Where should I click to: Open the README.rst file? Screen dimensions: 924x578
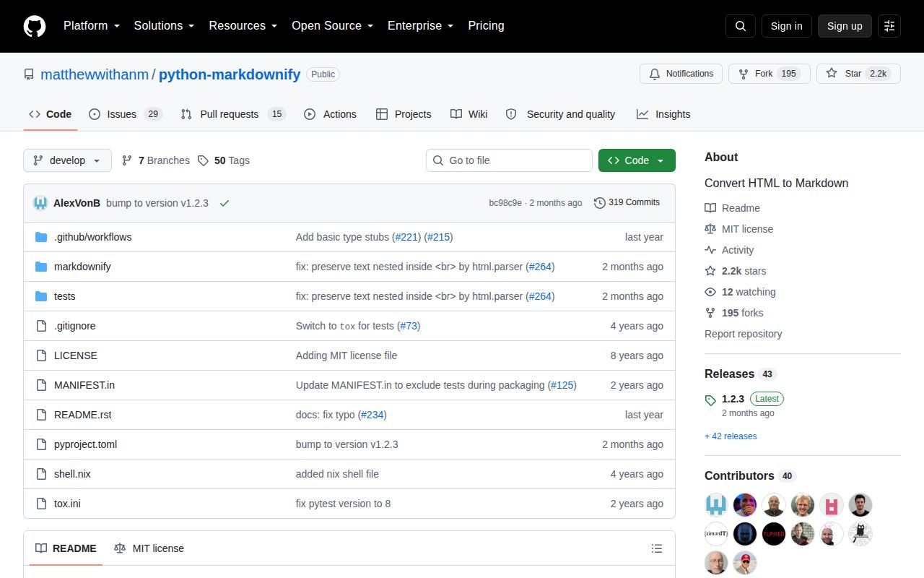82,415
